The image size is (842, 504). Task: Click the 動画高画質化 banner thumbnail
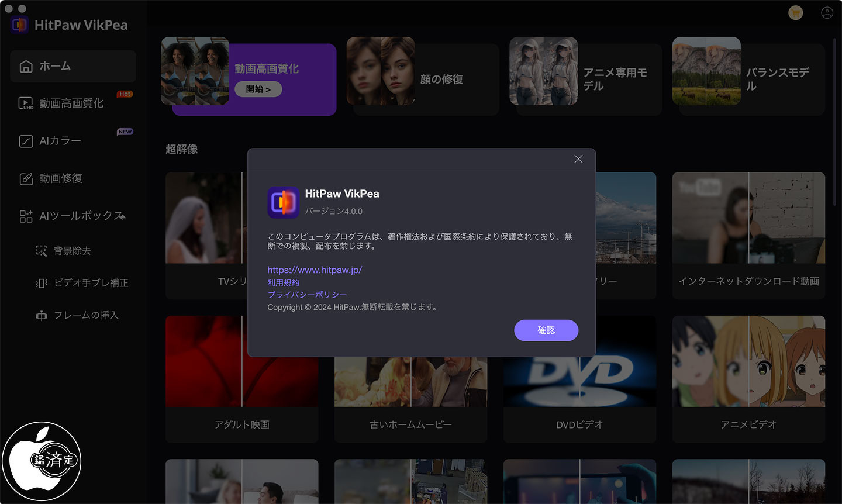tap(195, 71)
